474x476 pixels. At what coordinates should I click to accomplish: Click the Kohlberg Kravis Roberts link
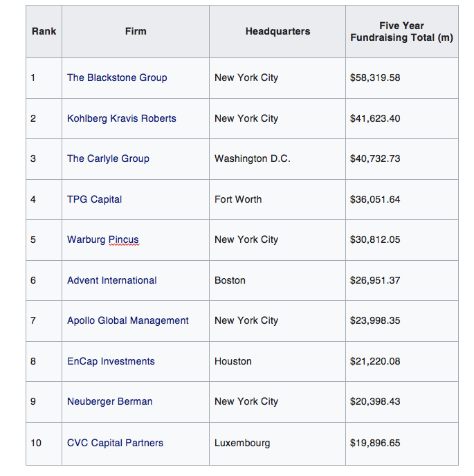(x=121, y=118)
